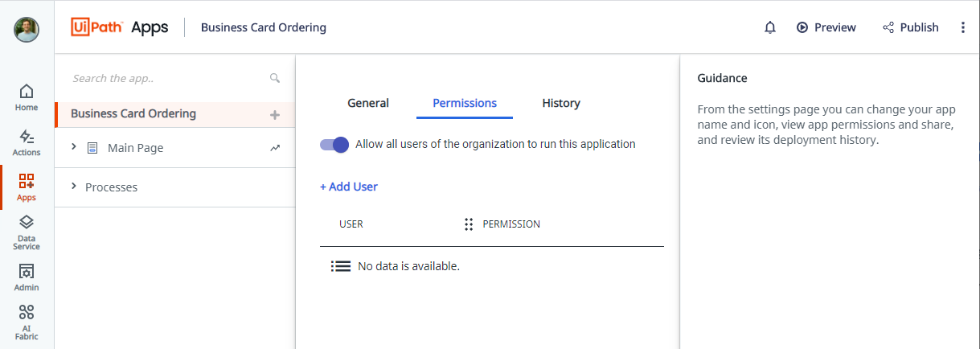
Task: Select the Processes tree item
Action: pyautogui.click(x=111, y=187)
